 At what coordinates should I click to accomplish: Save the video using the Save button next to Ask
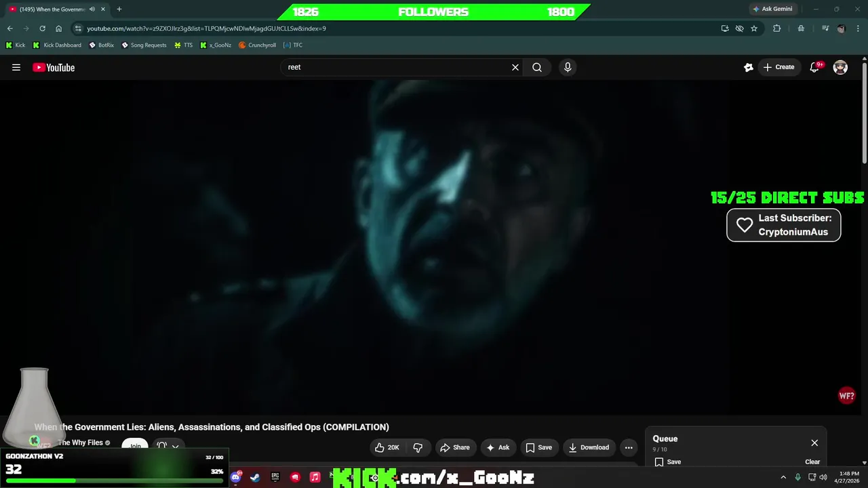(x=539, y=447)
